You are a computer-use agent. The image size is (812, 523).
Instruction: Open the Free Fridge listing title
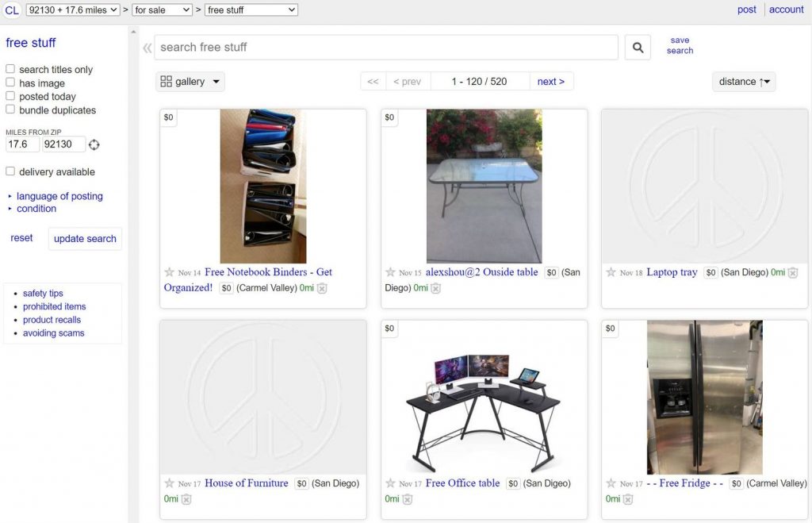684,483
